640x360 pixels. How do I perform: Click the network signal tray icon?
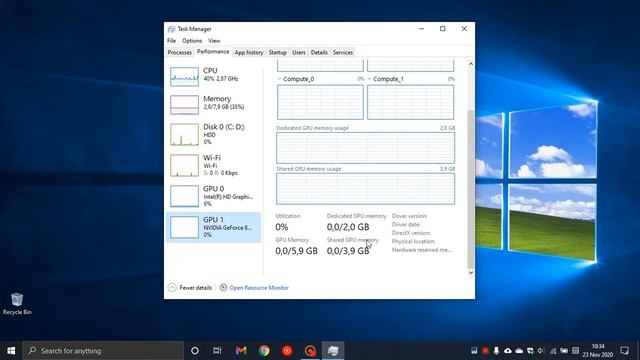[553, 351]
